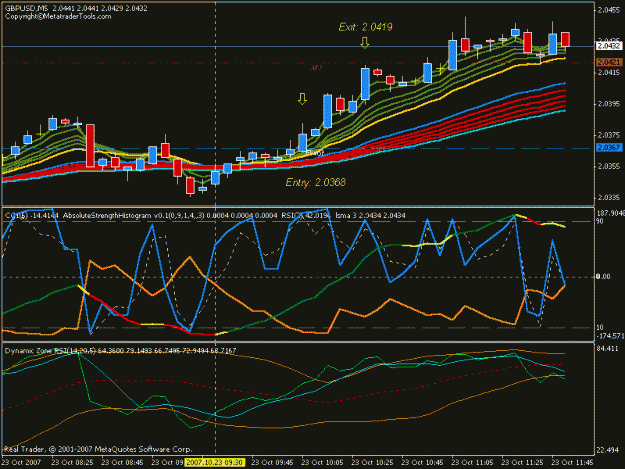Click the "23 Oct 10:25" time label
This screenshot has width=625, height=469.
click(372, 463)
